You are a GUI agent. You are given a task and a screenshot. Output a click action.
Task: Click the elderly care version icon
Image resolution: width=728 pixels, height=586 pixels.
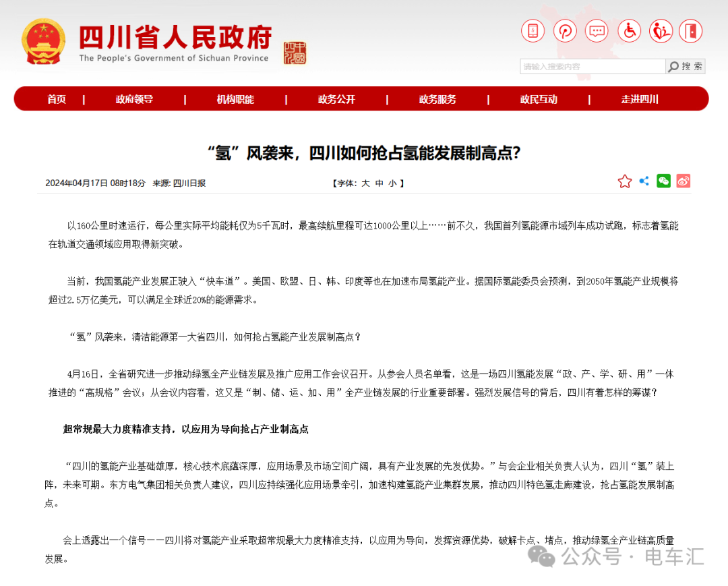coord(661,31)
